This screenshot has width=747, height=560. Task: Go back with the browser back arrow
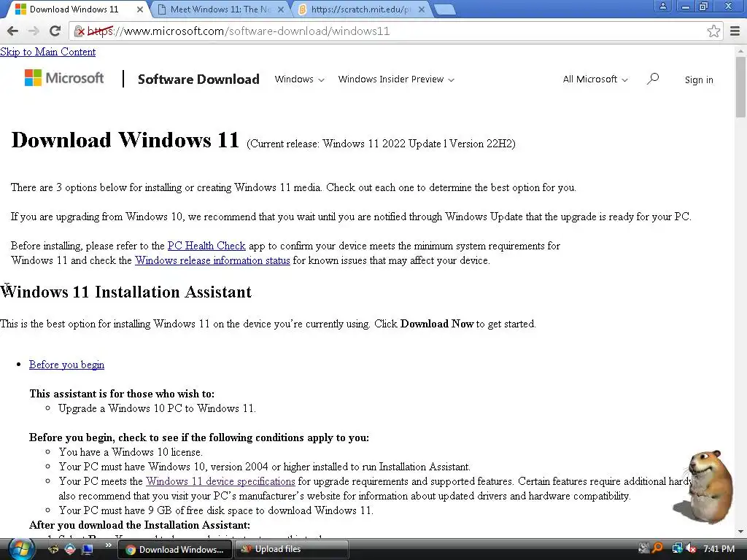point(13,31)
